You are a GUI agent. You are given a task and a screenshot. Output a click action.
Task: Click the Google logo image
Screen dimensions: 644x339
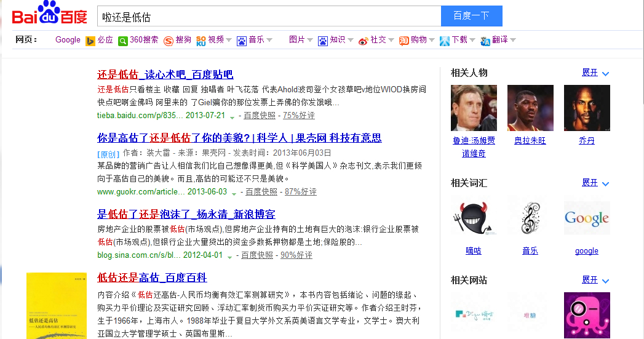(587, 218)
